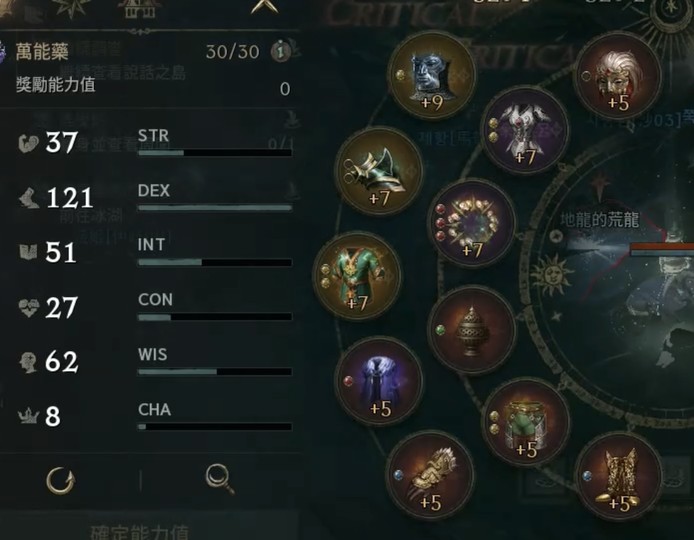Collapse panel with the top chevron arrow
This screenshot has height=540, width=694.
tap(264, 6)
